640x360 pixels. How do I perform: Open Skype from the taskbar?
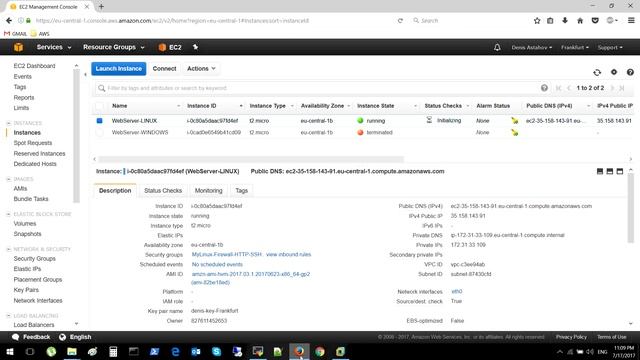pyautogui.click(x=216, y=351)
